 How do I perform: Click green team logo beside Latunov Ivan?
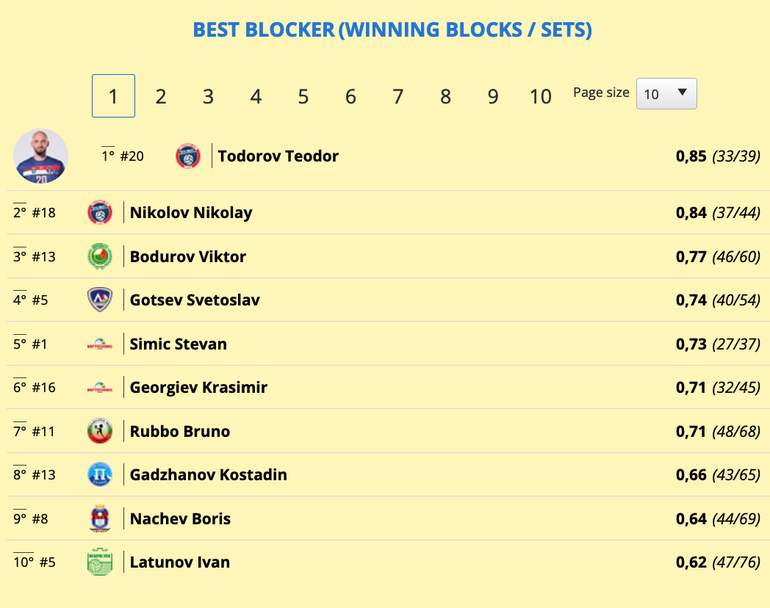click(100, 562)
